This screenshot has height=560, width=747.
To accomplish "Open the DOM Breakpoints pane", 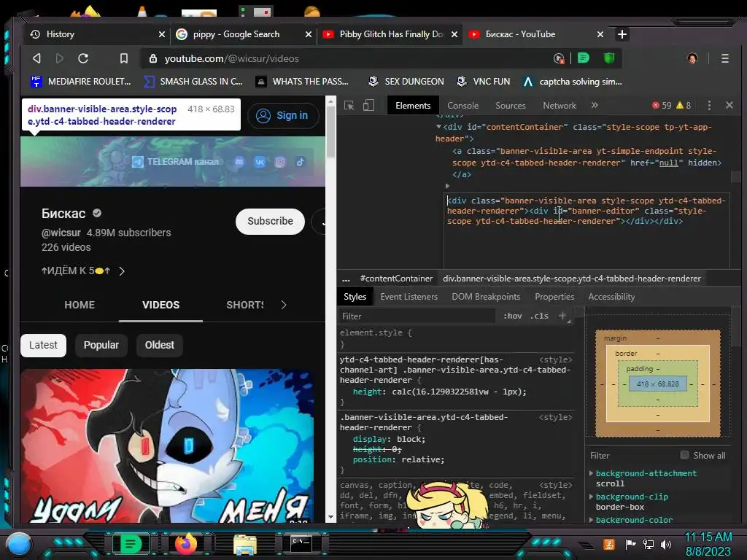I will (486, 297).
